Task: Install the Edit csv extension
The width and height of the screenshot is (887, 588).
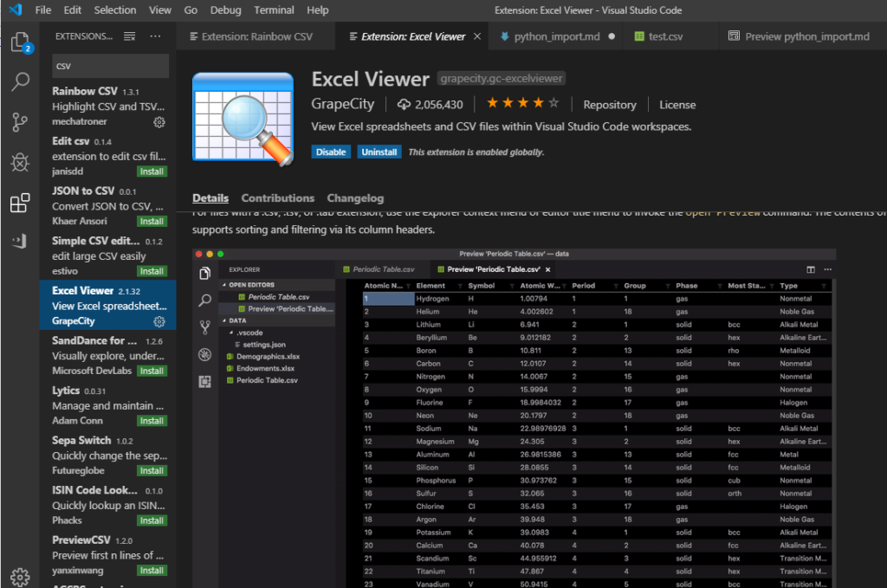Action: [x=152, y=171]
